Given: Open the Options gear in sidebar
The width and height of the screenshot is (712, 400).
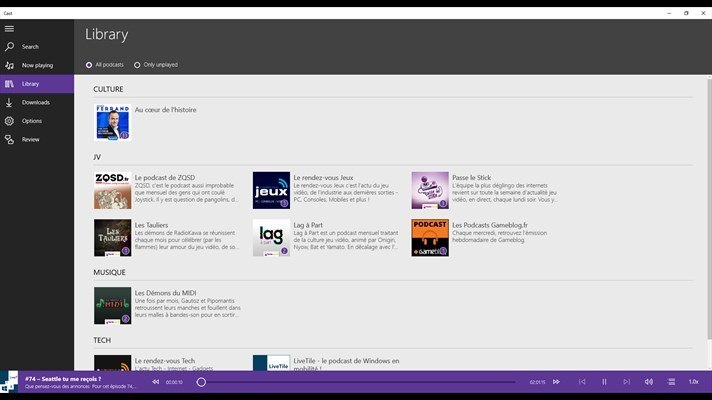Looking at the screenshot, I should coord(10,121).
